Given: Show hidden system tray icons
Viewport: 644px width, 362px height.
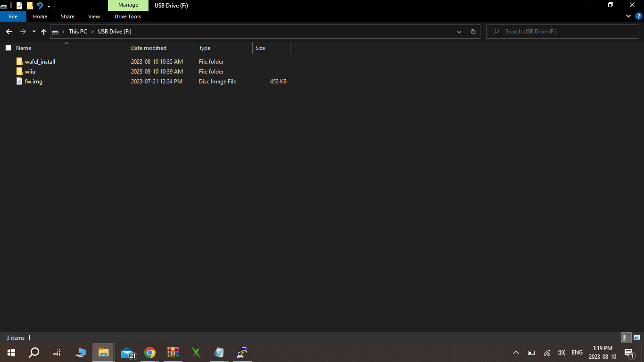Looking at the screenshot, I should 516,353.
